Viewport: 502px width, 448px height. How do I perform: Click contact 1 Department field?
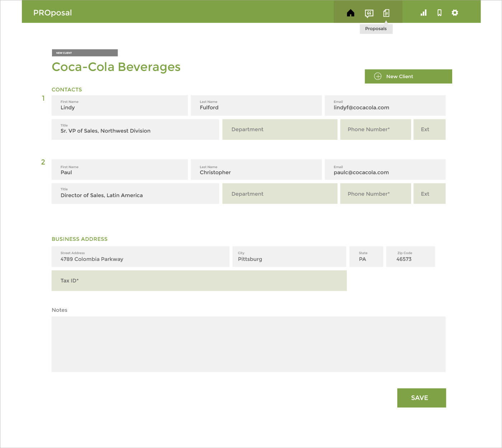[x=280, y=129]
